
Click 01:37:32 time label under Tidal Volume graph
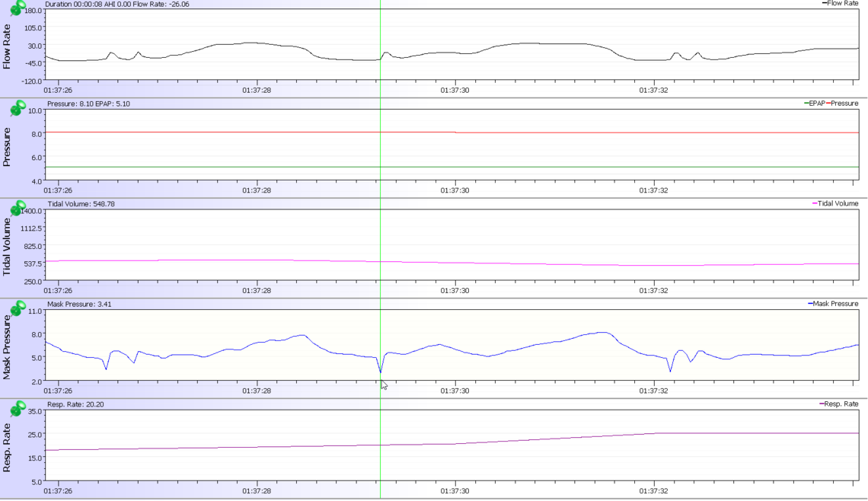pos(653,291)
